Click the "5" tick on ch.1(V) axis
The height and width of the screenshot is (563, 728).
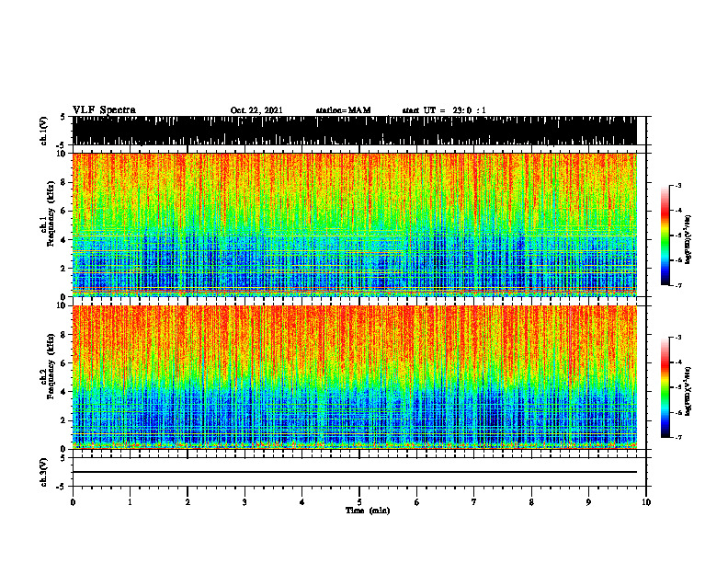click(x=63, y=117)
